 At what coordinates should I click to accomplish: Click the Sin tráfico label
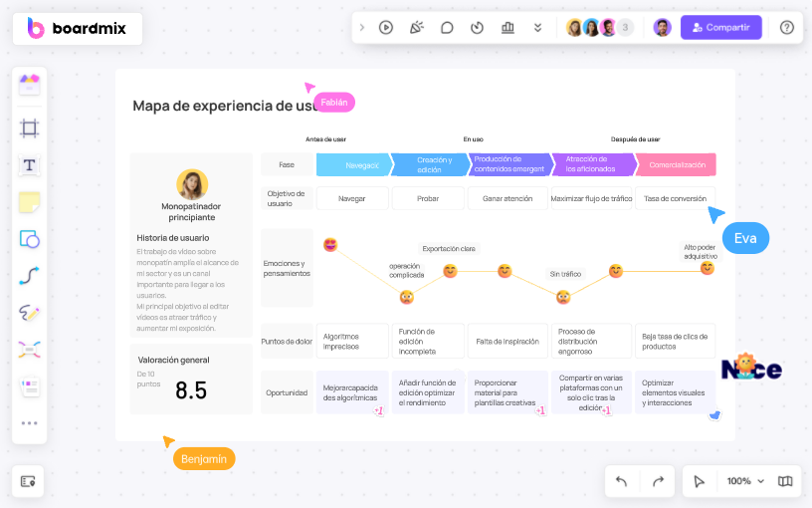tap(565, 274)
